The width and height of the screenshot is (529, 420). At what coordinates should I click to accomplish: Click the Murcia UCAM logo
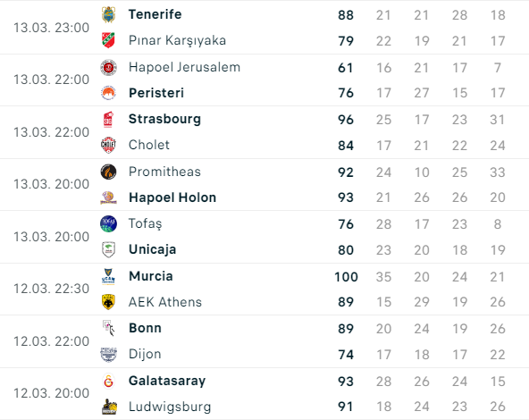click(x=108, y=276)
